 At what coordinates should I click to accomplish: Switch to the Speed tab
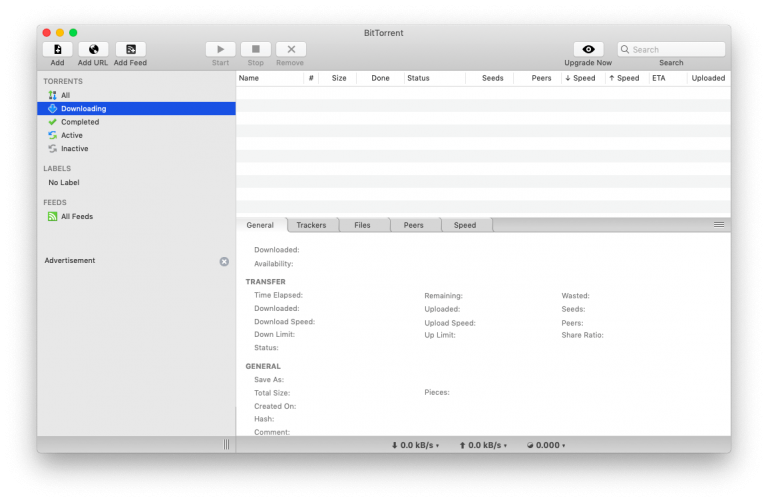[x=465, y=225]
